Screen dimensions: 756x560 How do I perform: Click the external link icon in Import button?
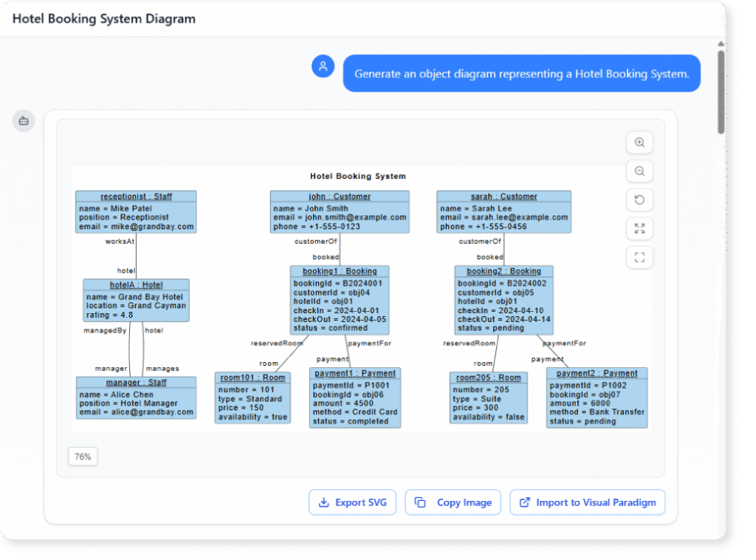[525, 502]
